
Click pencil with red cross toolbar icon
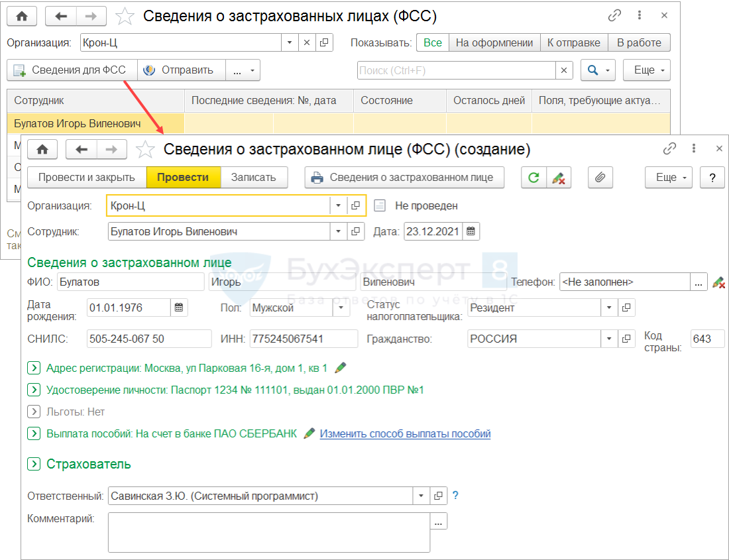tap(559, 178)
